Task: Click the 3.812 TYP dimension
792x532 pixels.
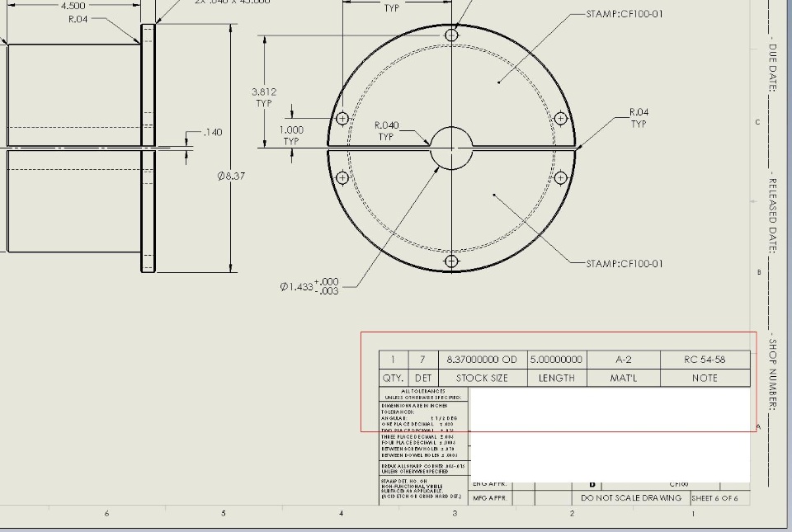Action: pos(264,97)
